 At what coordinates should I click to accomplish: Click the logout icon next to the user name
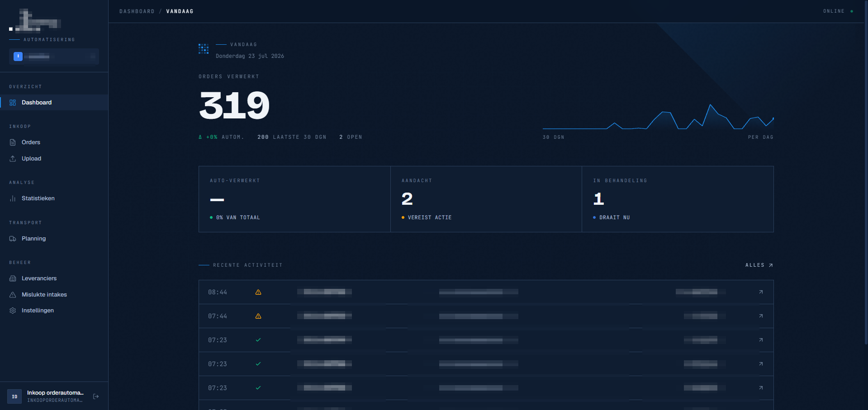coord(96,396)
